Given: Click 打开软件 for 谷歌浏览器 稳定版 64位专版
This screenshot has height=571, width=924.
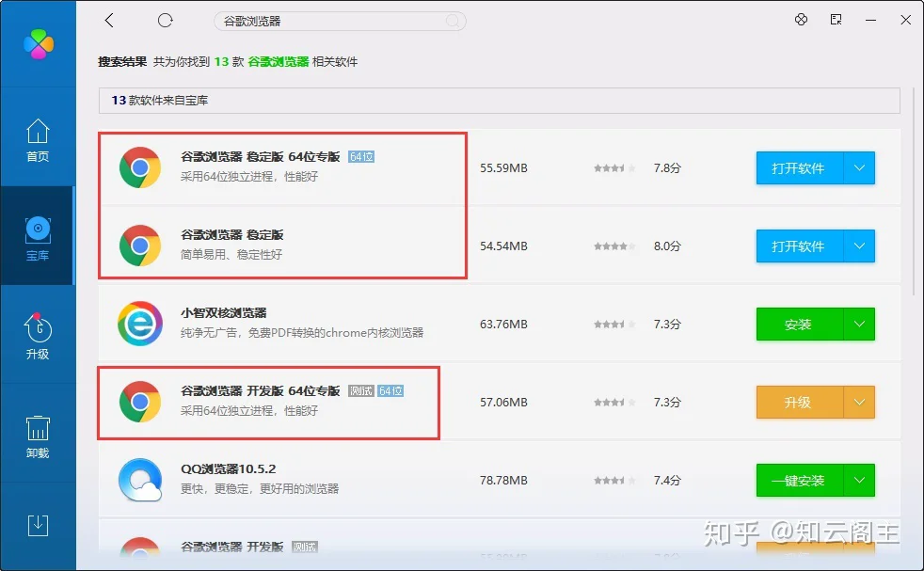Looking at the screenshot, I should (x=800, y=168).
